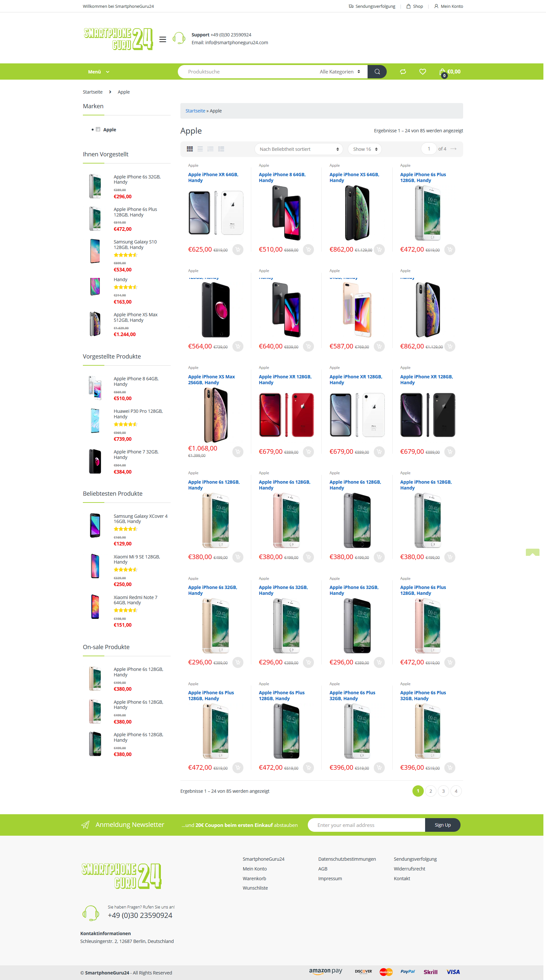This screenshot has width=546, height=980.
Task: Click the search magnifier button
Action: coord(377,72)
